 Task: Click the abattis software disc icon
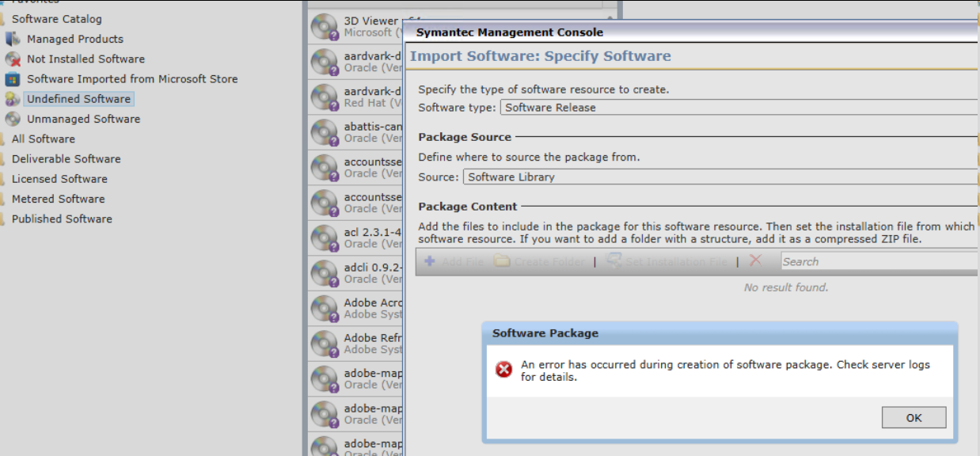click(324, 132)
